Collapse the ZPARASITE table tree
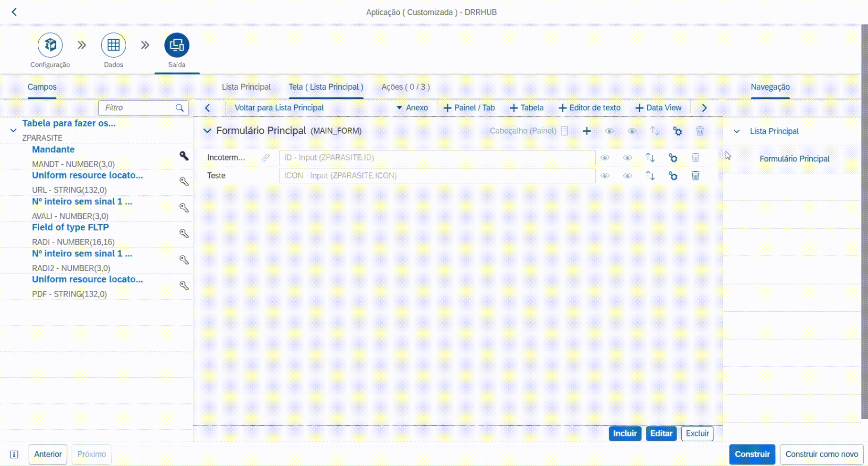The height and width of the screenshot is (466, 868). [x=13, y=130]
